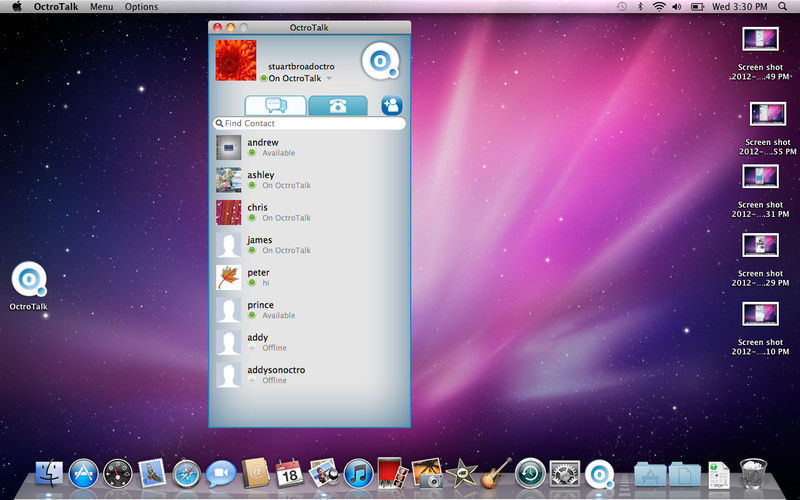Open the Apple menu
Image resolution: width=800 pixels, height=500 pixels.
click(16, 7)
